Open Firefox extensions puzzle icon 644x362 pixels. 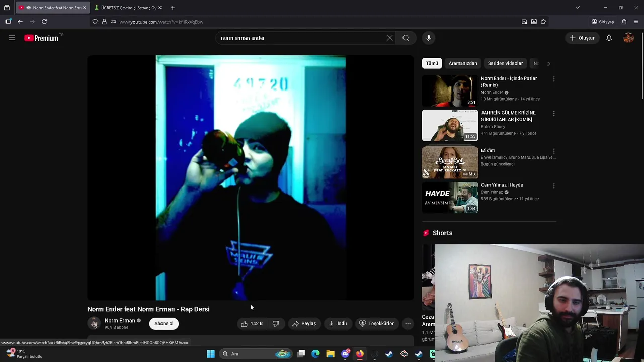(624, 22)
